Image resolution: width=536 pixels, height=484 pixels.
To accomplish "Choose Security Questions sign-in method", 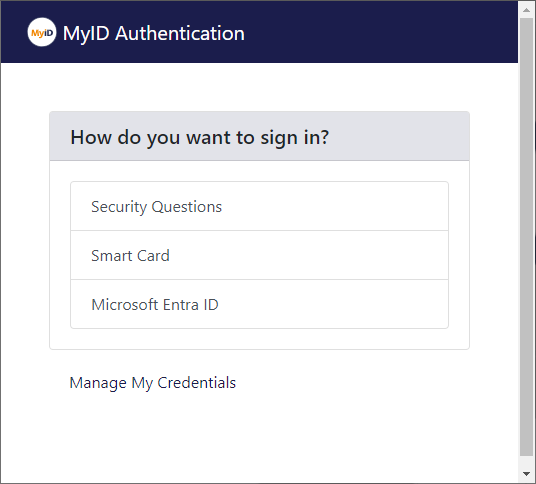I will pos(259,206).
